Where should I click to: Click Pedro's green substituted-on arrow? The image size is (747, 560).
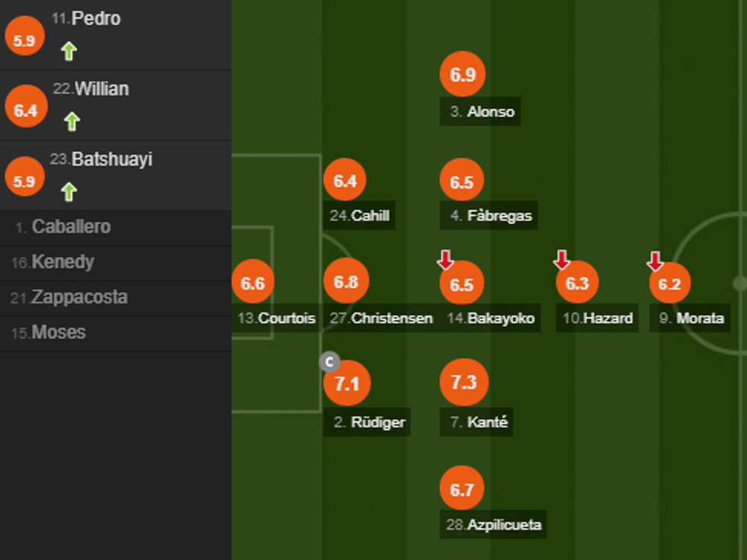pyautogui.click(x=69, y=52)
